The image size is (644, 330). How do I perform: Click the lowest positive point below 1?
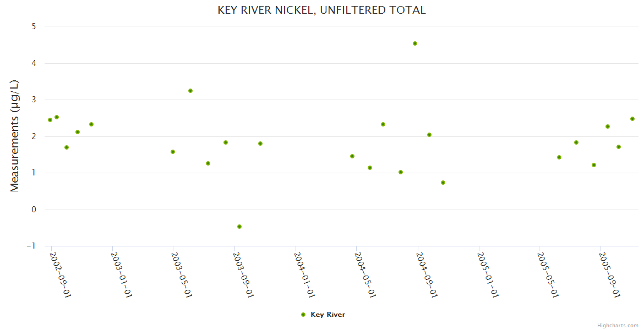[443, 183]
